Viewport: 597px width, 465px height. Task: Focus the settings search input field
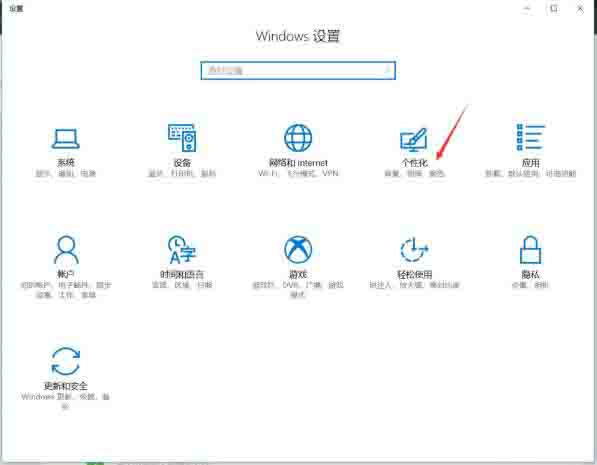[x=298, y=70]
